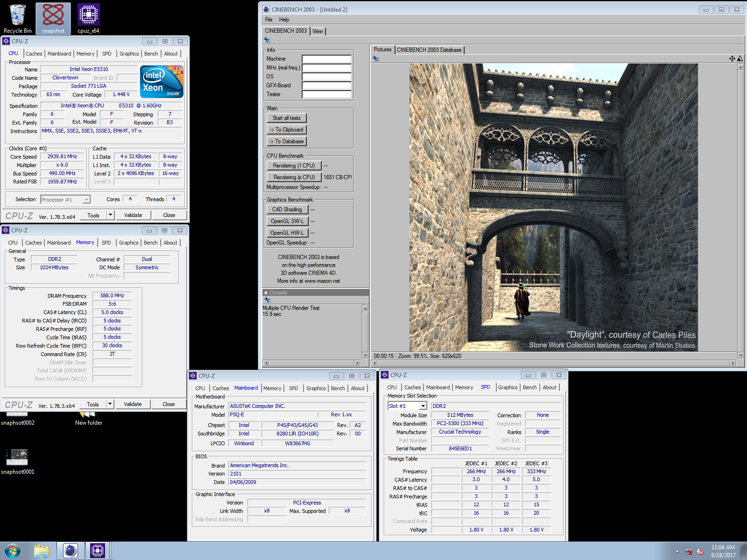This screenshot has width=747, height=560.
Task: Click the To Clipboard button
Action: click(x=287, y=130)
